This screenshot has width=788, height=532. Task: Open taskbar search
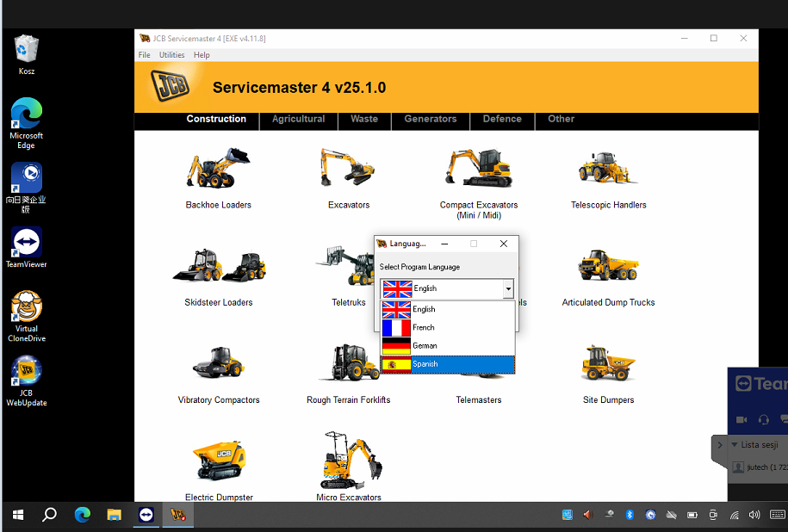(49, 515)
